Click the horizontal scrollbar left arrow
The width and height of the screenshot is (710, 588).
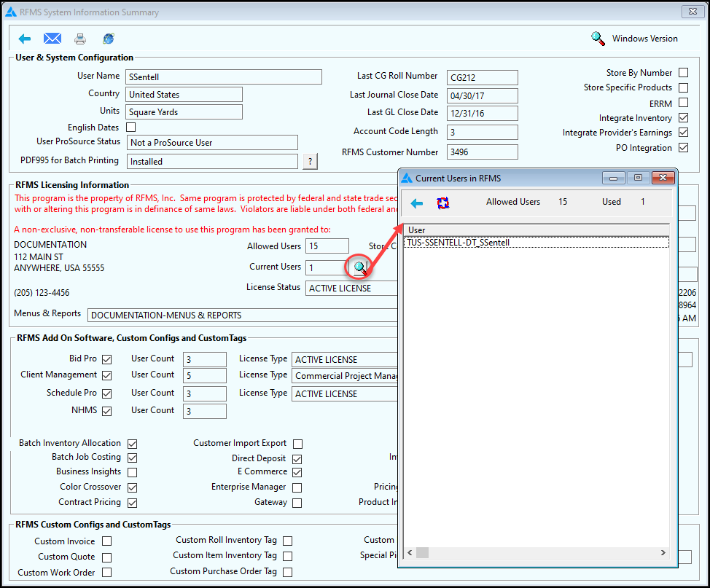[x=410, y=553]
